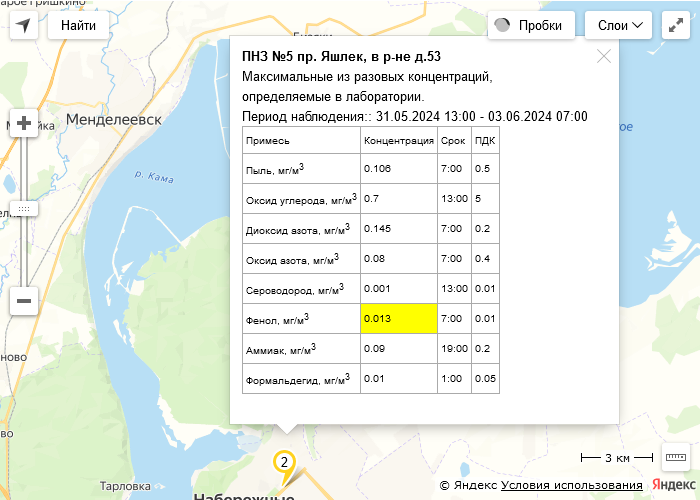Click the 3 км scale bar
This screenshot has width=700, height=500.
(617, 458)
